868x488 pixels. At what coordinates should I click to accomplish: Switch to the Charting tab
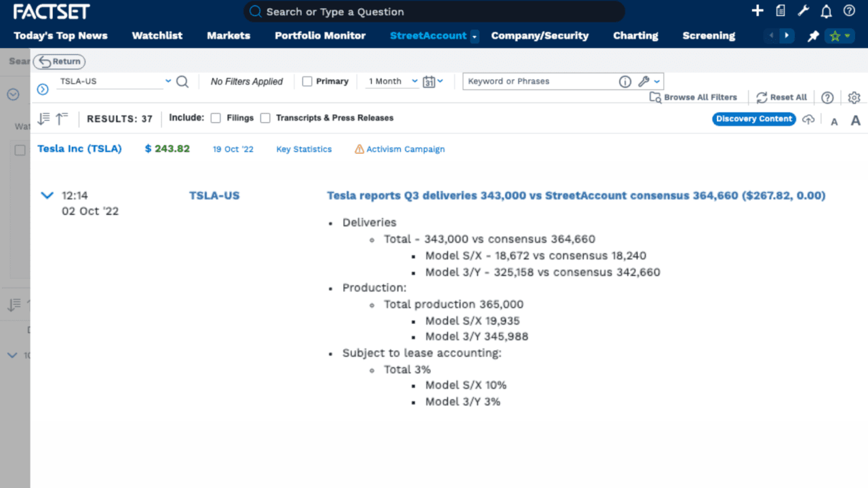pos(635,36)
